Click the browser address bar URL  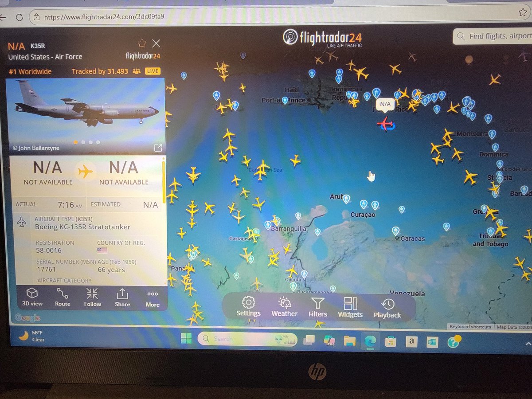(104, 17)
